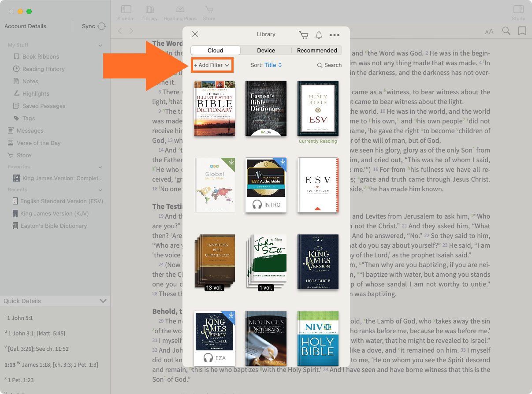Close the Library popup with X
This screenshot has height=394, width=532.
point(195,34)
